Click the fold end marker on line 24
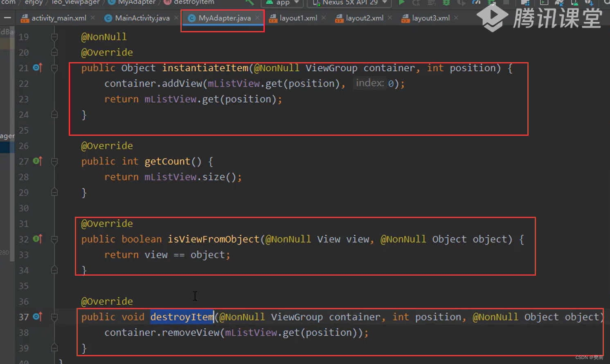610x364 pixels. pos(54,115)
